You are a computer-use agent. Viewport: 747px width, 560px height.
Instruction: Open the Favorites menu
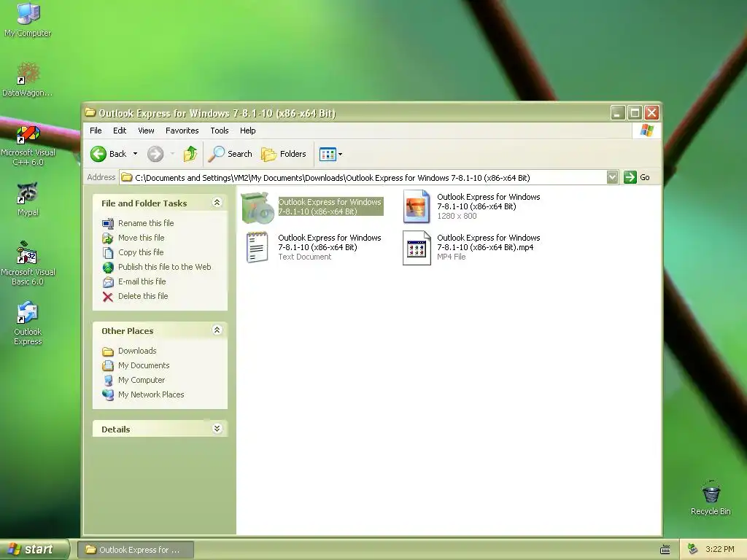click(x=182, y=131)
